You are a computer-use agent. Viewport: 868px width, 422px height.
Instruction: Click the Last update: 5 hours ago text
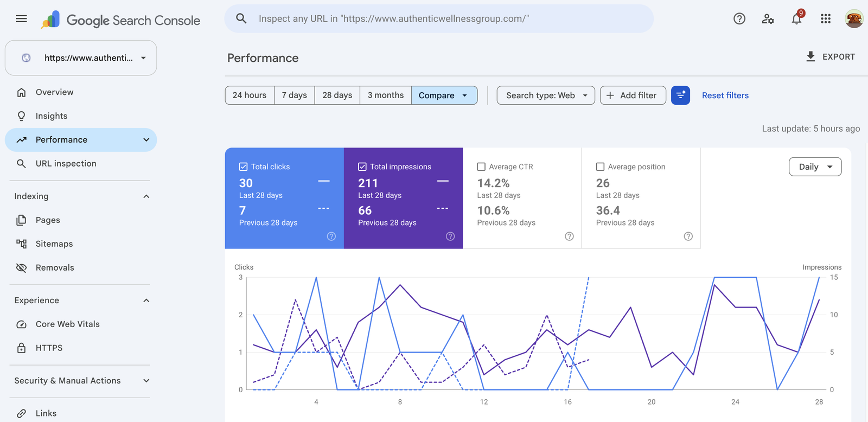811,129
